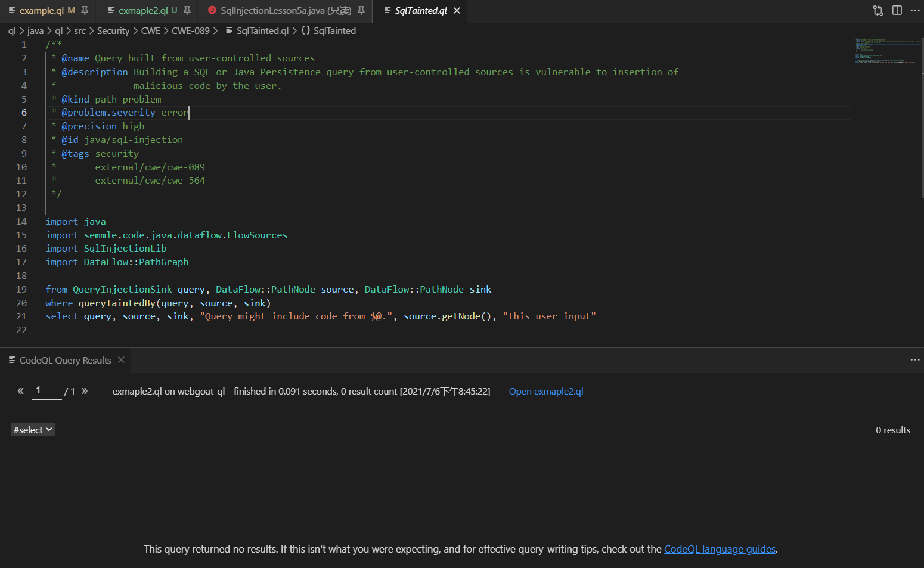Open the CWE-089 breadcrumb folder
This screenshot has height=568, width=924.
pyautogui.click(x=191, y=31)
